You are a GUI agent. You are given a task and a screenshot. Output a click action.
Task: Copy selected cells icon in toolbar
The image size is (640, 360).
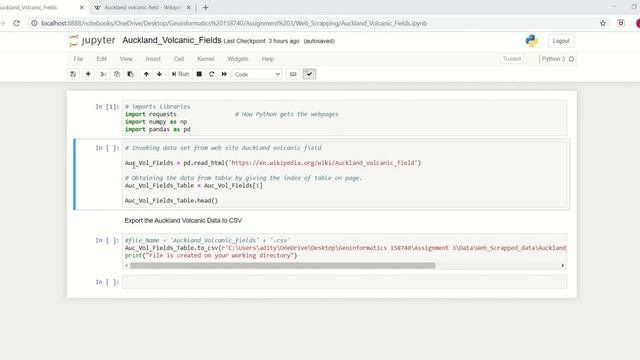117,74
